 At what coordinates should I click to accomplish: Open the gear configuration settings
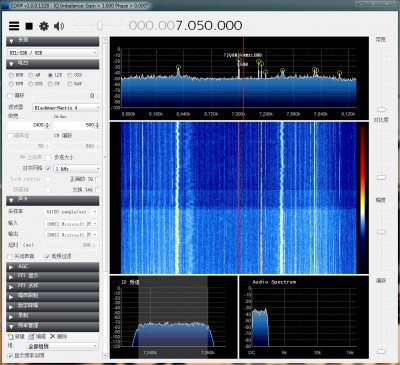pyautogui.click(x=44, y=26)
